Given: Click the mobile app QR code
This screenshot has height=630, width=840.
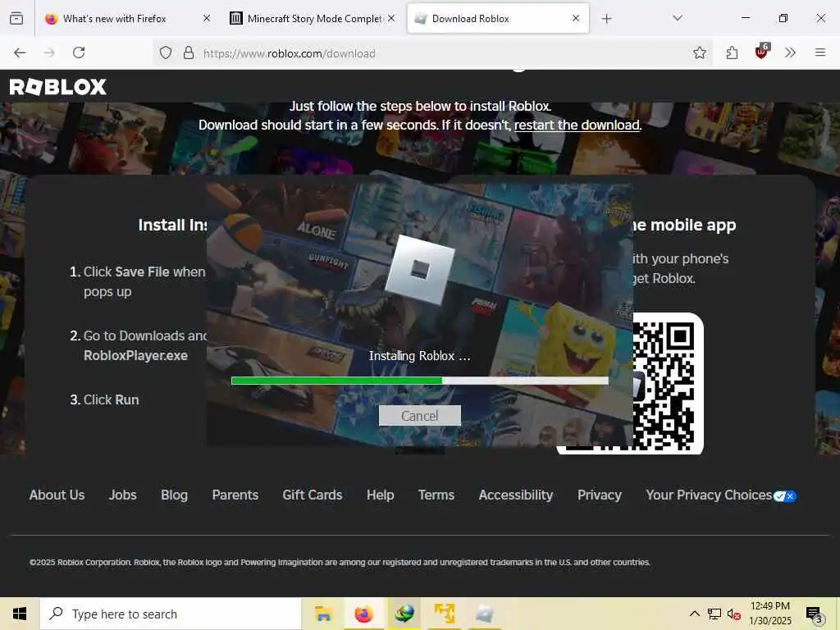Looking at the screenshot, I should point(667,384).
